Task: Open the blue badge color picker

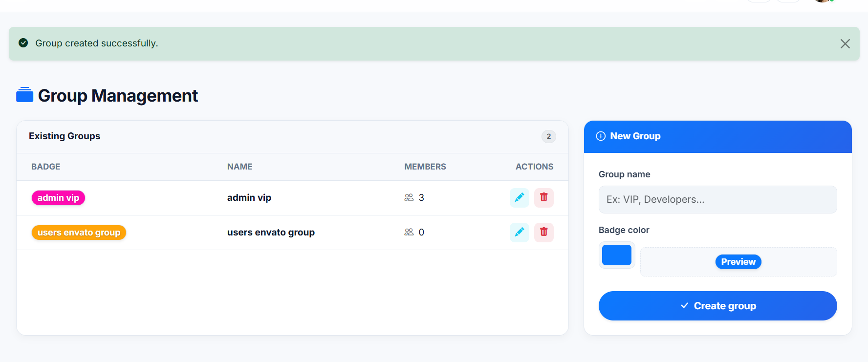Action: click(x=617, y=255)
